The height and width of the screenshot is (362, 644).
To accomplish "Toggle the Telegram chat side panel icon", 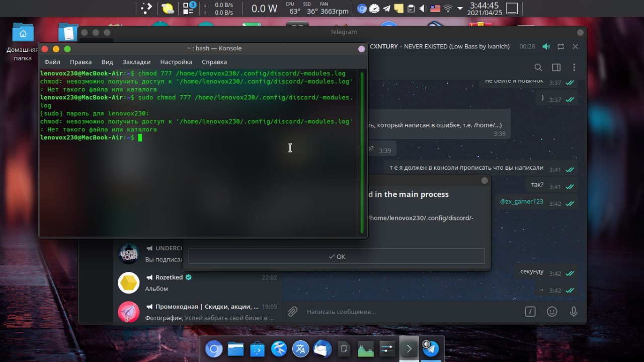I will pos(556,67).
